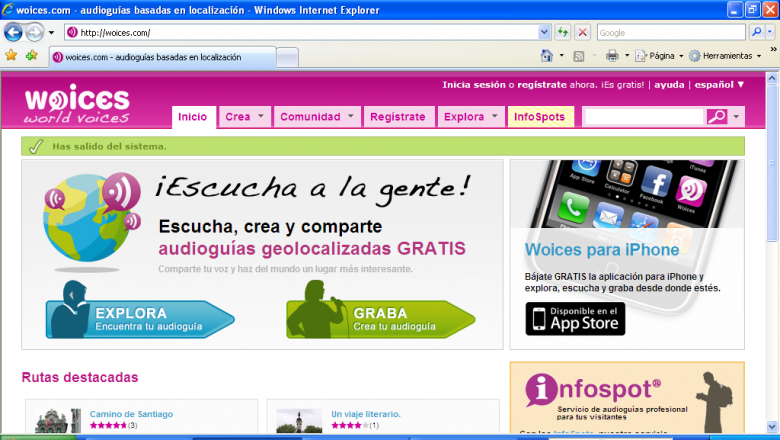Screen dimensions: 780x440
Task: Open the search provider dropdown arrow
Action: 770,32
